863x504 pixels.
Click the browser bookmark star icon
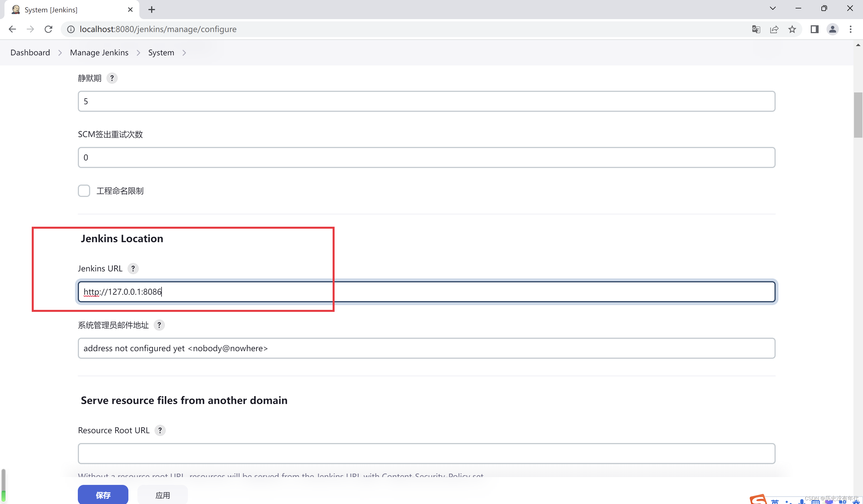click(793, 29)
